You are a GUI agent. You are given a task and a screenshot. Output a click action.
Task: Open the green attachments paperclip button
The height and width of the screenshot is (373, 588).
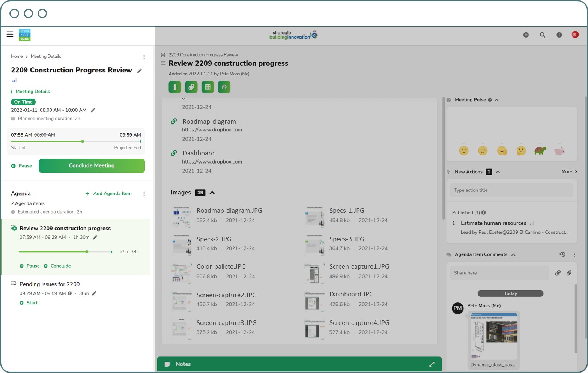coord(191,87)
